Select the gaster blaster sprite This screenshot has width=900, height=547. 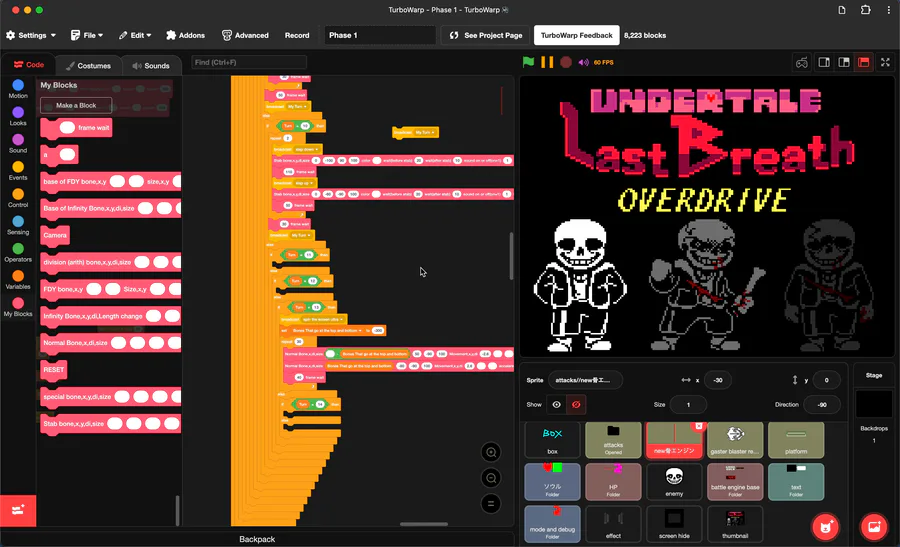coord(735,440)
